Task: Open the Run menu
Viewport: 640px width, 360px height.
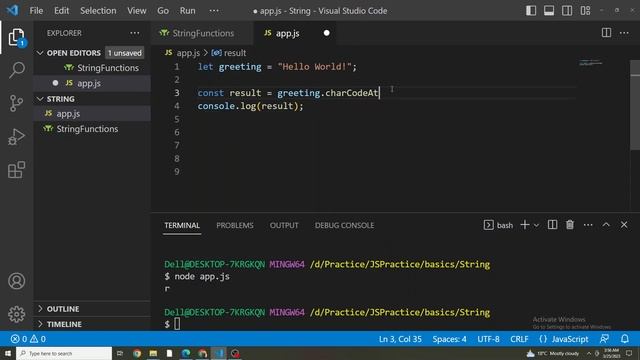Action: click(187, 11)
